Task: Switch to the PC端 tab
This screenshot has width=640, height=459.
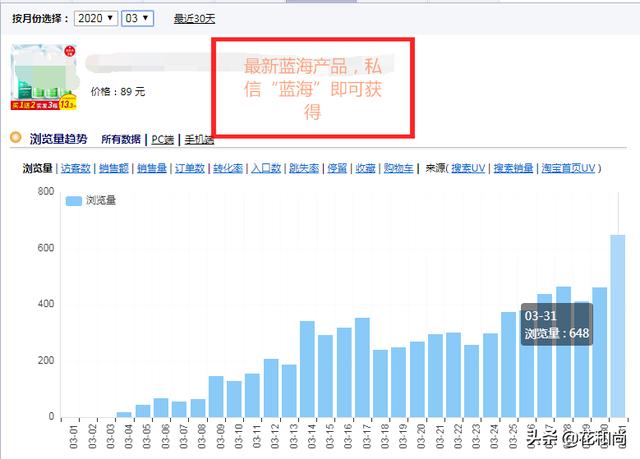Action: (x=163, y=139)
